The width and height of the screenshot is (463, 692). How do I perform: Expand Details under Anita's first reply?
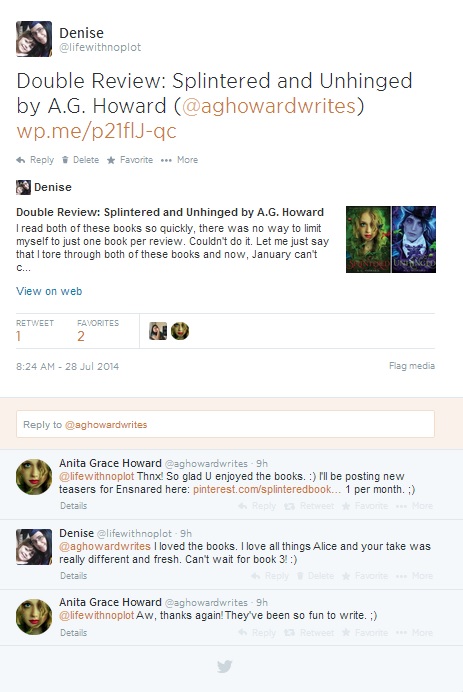(74, 506)
